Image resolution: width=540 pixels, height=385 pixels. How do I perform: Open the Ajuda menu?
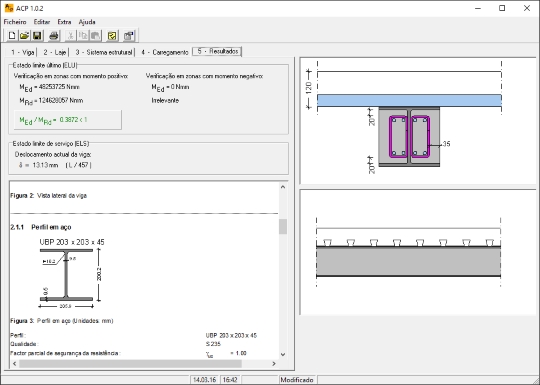pyautogui.click(x=87, y=22)
